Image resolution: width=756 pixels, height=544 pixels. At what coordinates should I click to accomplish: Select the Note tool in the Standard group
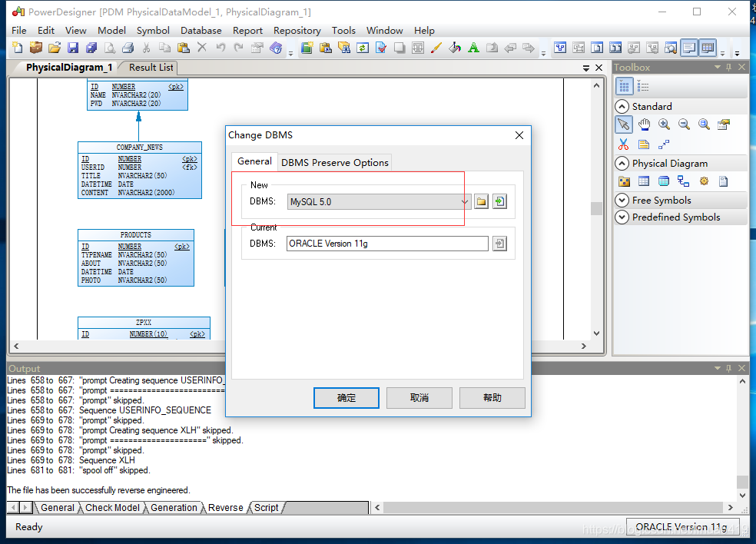[644, 144]
